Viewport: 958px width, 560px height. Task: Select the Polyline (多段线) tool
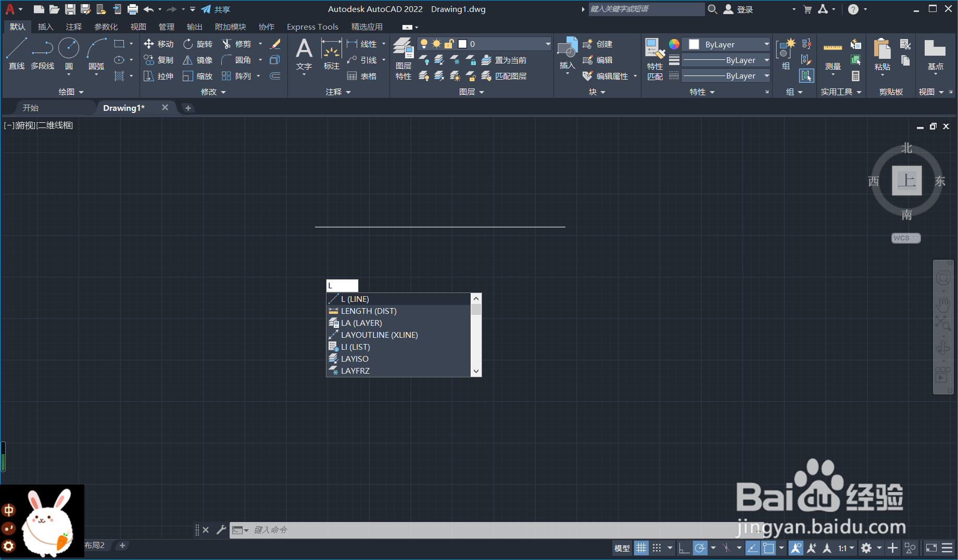(x=42, y=54)
